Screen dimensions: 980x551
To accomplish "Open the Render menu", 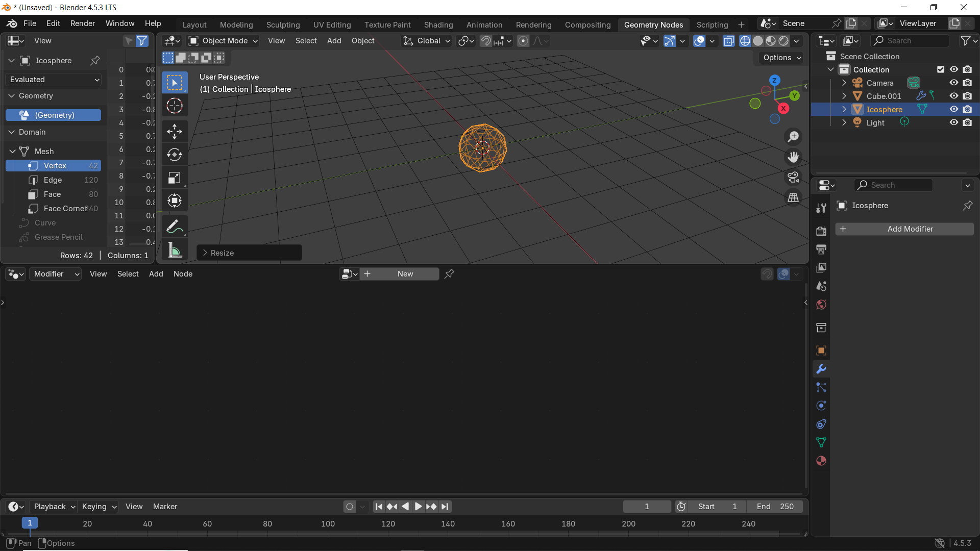I will (x=82, y=23).
